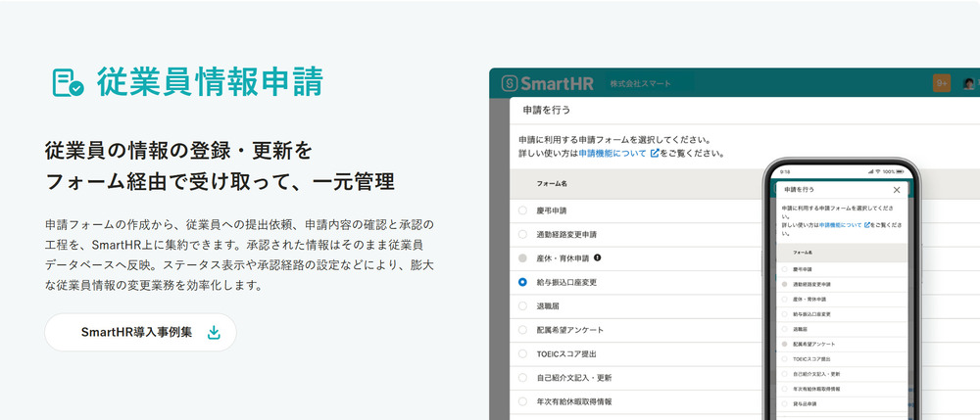Select the 自己紹介文記入・更新 radio in the desktop list
This screenshot has width=980, height=420.
pos(522,378)
